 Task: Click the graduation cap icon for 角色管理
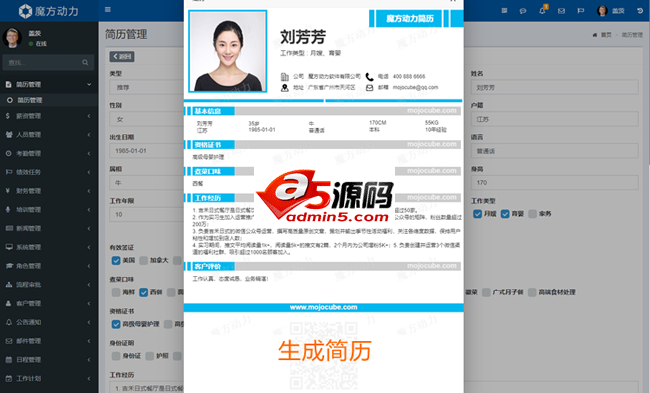click(x=9, y=266)
